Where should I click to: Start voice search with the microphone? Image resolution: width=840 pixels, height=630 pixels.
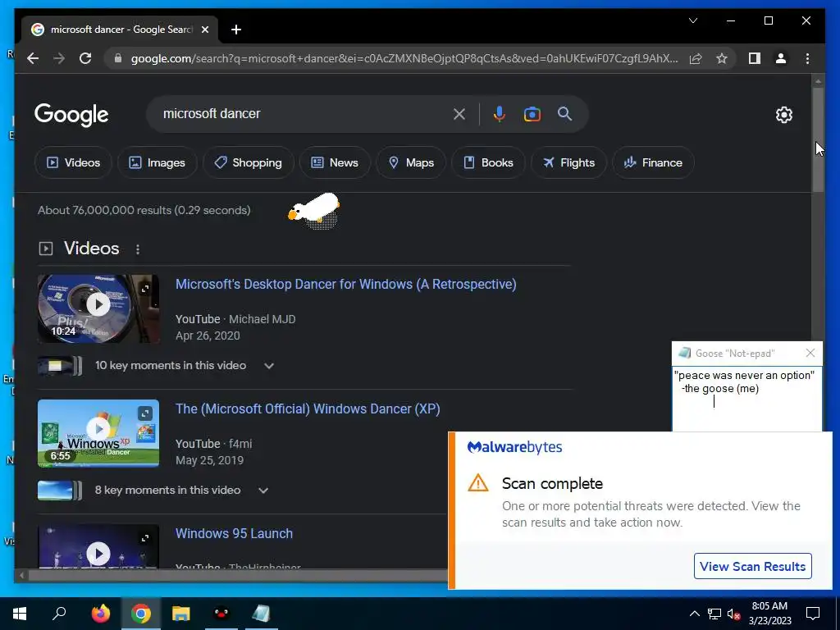pos(500,114)
